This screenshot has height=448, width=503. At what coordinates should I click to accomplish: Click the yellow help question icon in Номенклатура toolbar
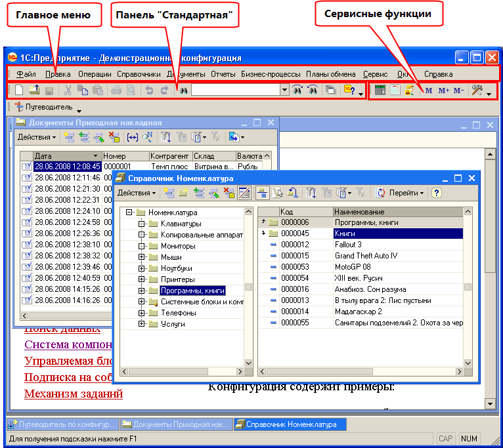point(436,193)
